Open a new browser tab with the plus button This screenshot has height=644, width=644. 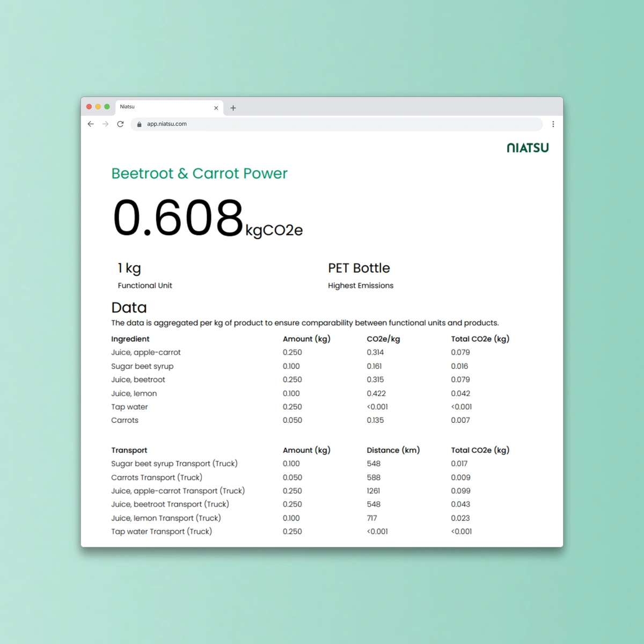[233, 108]
